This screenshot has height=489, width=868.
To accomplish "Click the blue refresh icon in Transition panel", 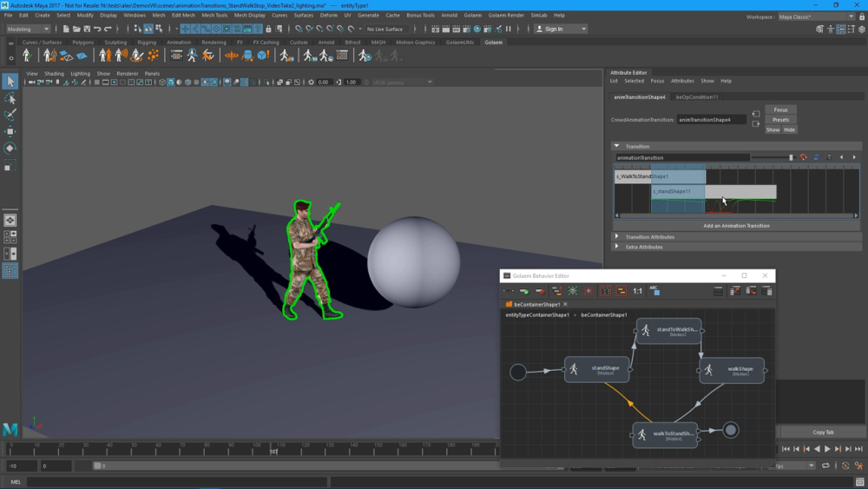I will point(816,157).
